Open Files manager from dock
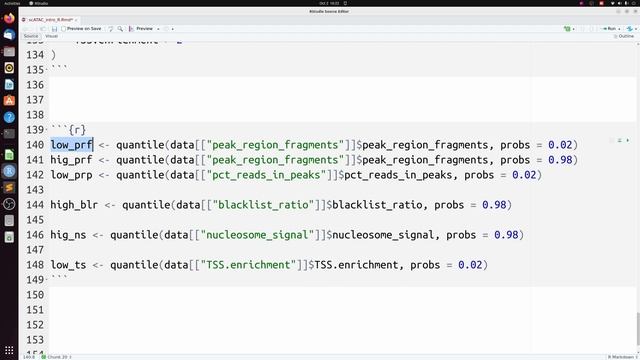 click(9, 51)
